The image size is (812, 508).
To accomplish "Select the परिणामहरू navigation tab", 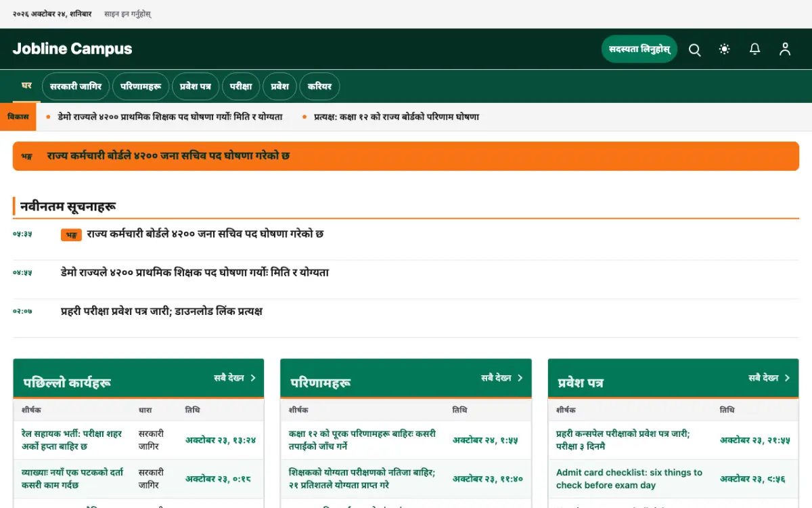I will [x=141, y=87].
